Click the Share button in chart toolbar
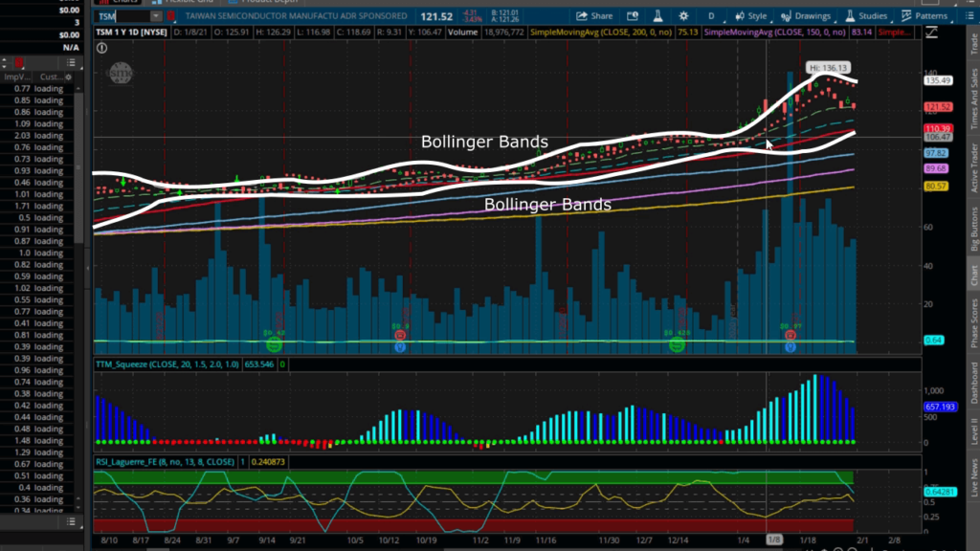The image size is (980, 551). point(593,16)
